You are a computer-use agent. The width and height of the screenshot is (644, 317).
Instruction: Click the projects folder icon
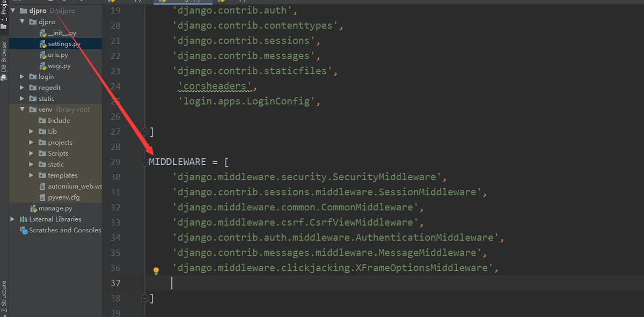(x=43, y=143)
